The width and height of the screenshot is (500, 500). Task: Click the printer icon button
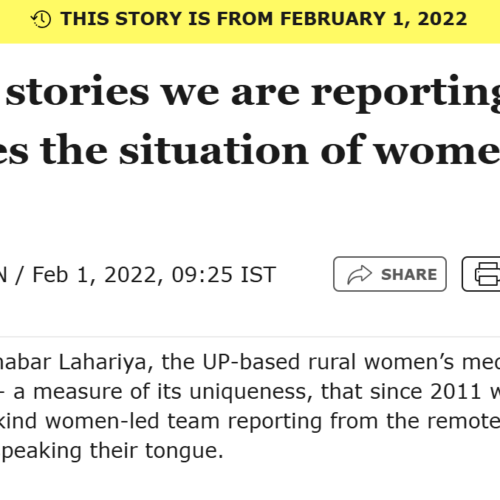coord(488,274)
